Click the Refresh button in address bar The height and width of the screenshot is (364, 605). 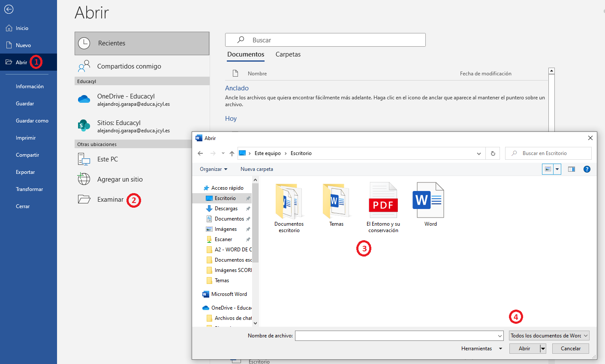coord(493,153)
